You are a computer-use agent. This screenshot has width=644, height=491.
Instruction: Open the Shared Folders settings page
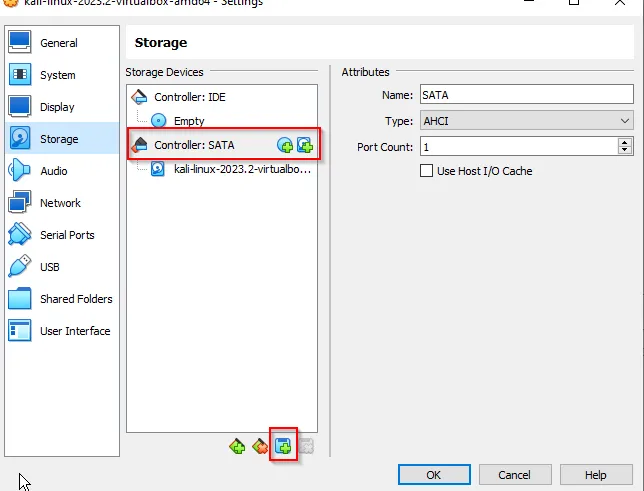tap(76, 299)
